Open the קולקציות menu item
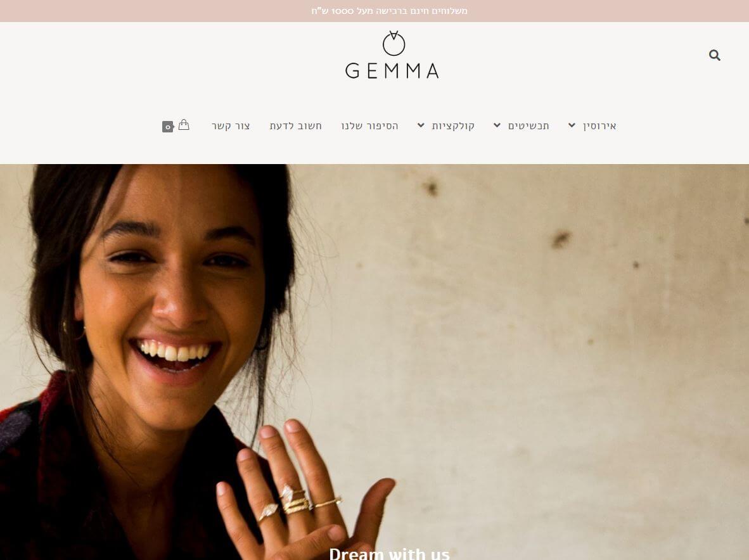This screenshot has width=749, height=560. pyautogui.click(x=453, y=126)
